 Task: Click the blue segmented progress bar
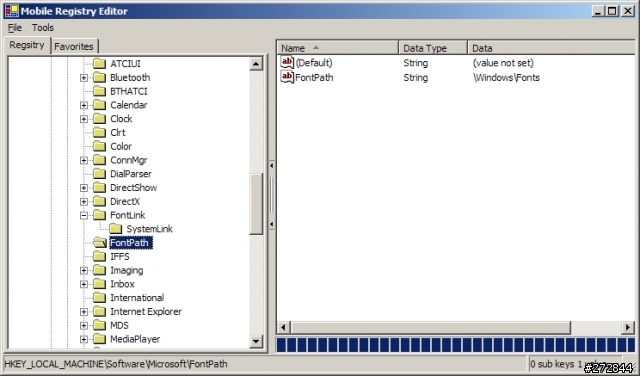click(x=456, y=345)
